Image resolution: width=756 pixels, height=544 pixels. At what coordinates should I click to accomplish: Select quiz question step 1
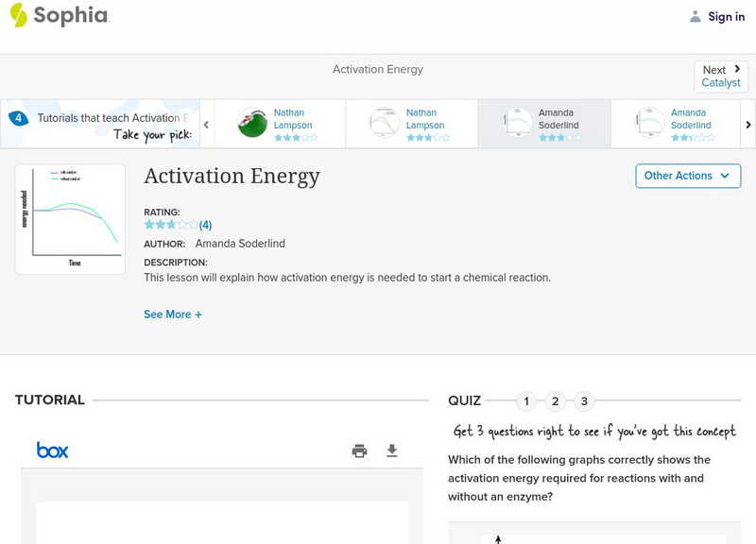[525, 400]
